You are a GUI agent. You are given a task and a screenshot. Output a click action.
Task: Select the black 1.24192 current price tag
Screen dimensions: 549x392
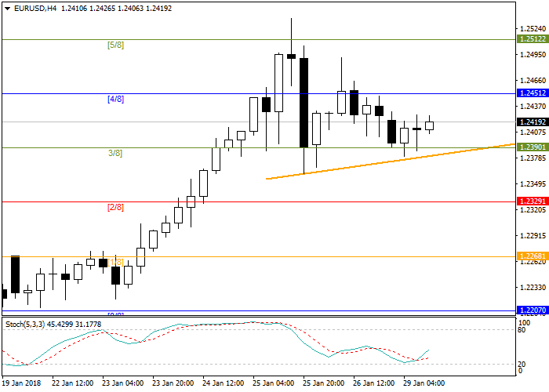coord(533,122)
